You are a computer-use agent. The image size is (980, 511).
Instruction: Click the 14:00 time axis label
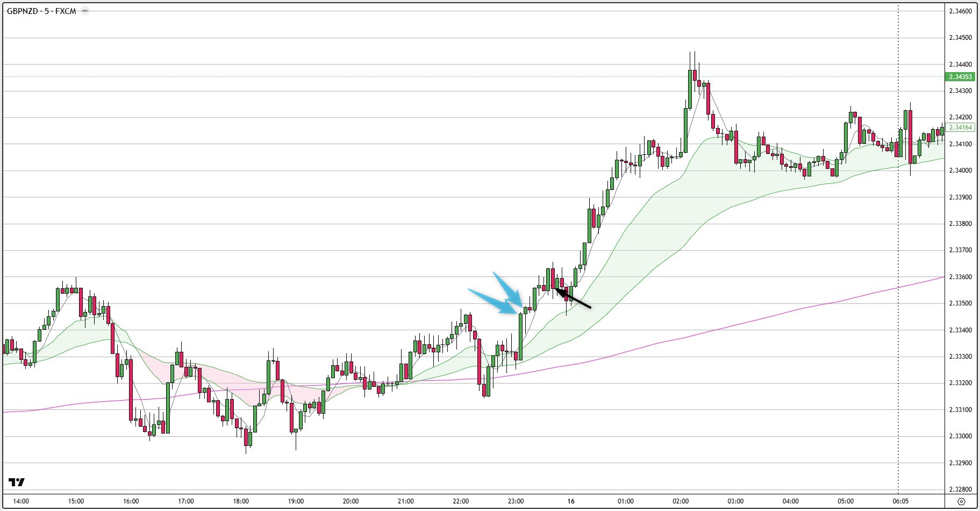(20, 501)
